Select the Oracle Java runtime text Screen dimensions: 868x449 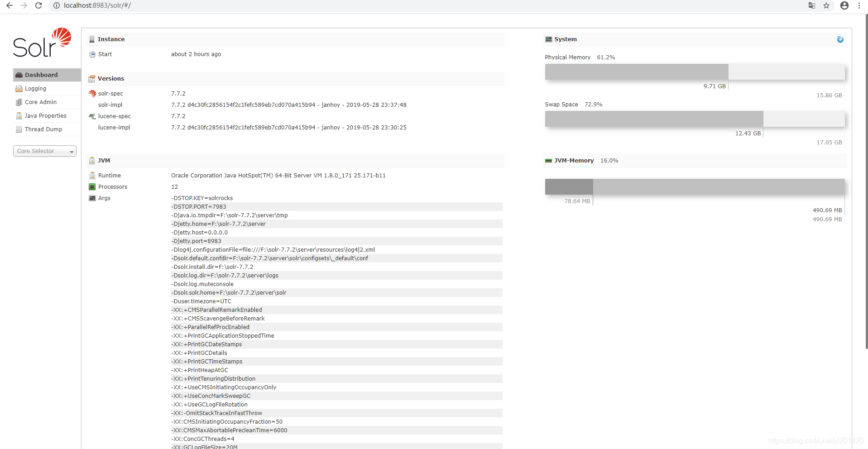tap(278, 176)
